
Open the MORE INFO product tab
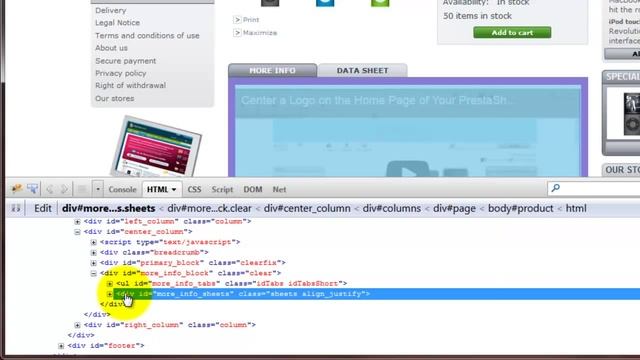(272, 70)
